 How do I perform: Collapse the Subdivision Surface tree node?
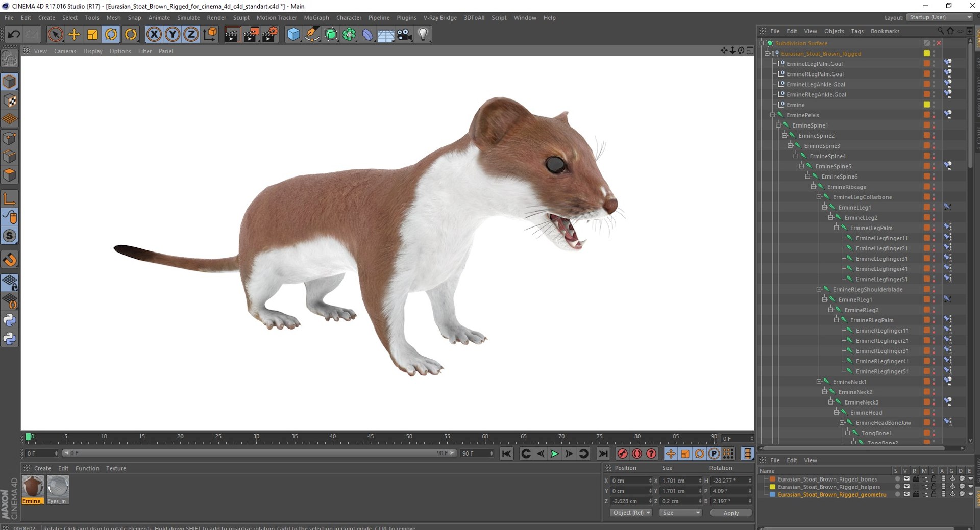tap(762, 43)
